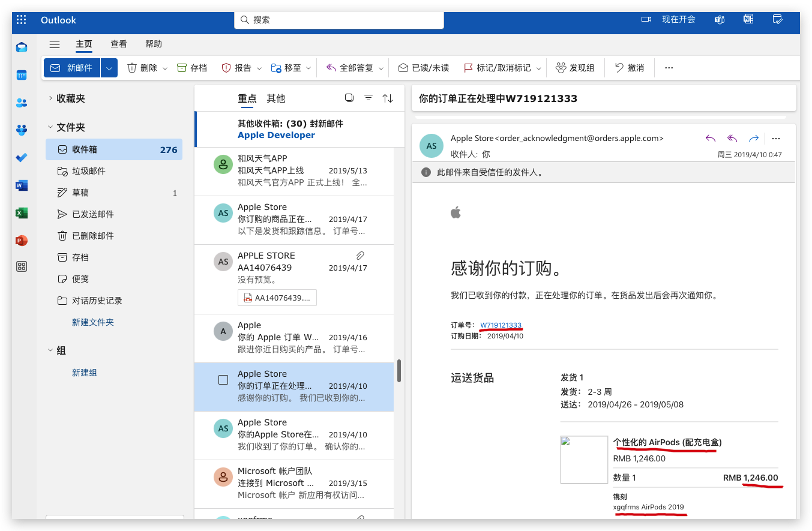Open Mail in the left app rail

pyautogui.click(x=22, y=47)
